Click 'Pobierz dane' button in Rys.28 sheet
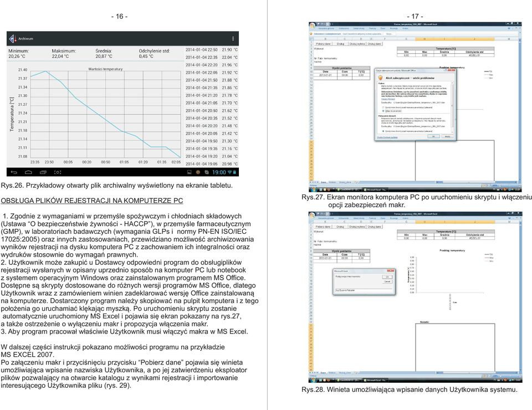The image size is (532, 410). pyautogui.click(x=323, y=227)
